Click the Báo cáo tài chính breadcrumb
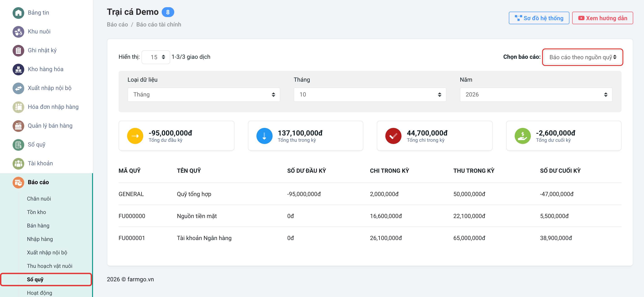The width and height of the screenshot is (644, 297). point(159,24)
